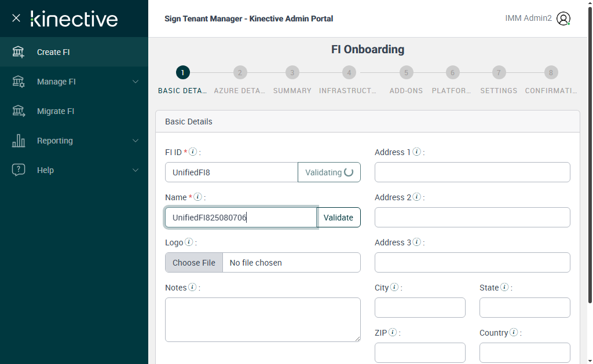
Task: Click inside the Notes text area
Action: tap(262, 319)
